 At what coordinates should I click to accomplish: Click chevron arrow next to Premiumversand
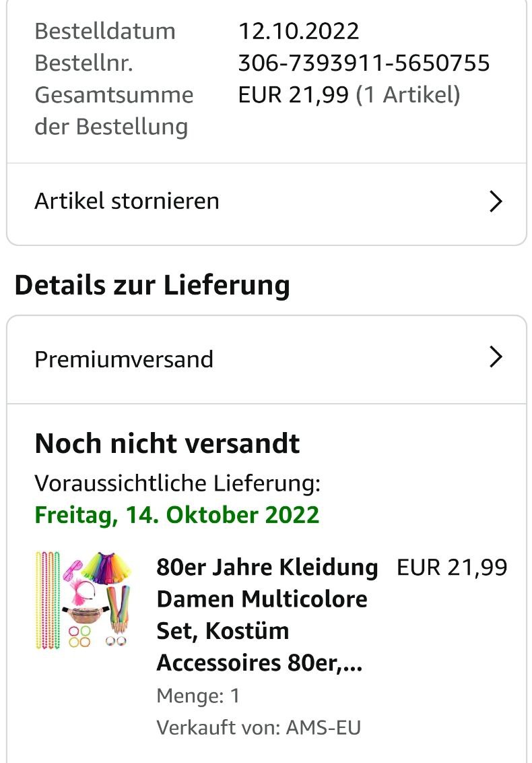click(496, 357)
